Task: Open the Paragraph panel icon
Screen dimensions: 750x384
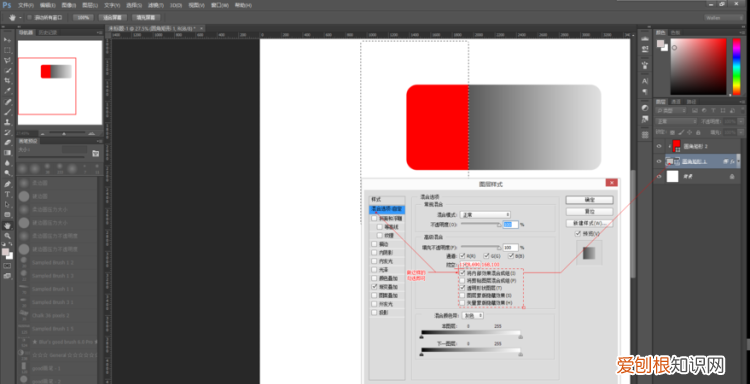Action: [x=645, y=91]
